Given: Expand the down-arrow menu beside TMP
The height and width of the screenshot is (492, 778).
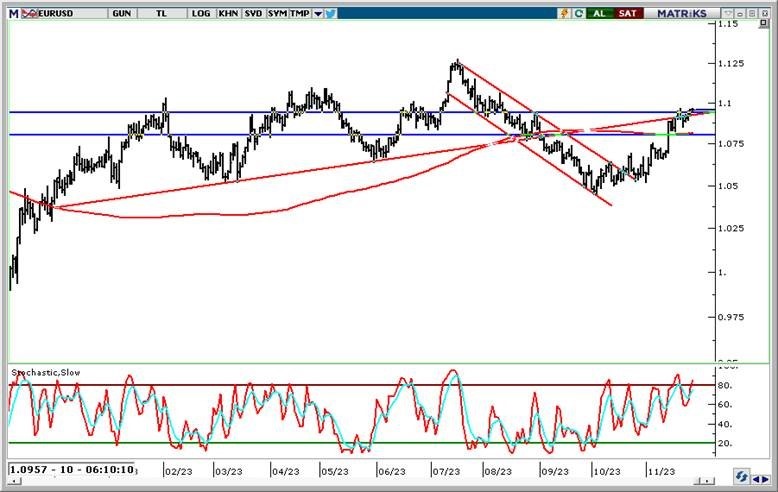Looking at the screenshot, I should 318,13.
